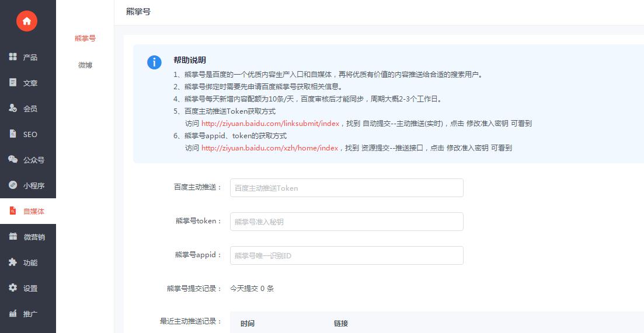Viewport: 644px width, 333px height.
Task: Open the ziyuan.baidu.com xzh home link
Action: click(269, 148)
